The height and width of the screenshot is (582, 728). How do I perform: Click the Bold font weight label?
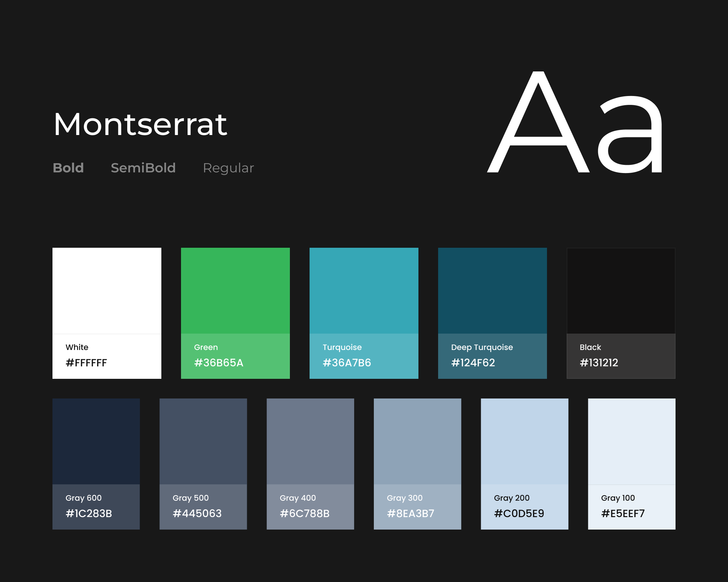coord(68,168)
